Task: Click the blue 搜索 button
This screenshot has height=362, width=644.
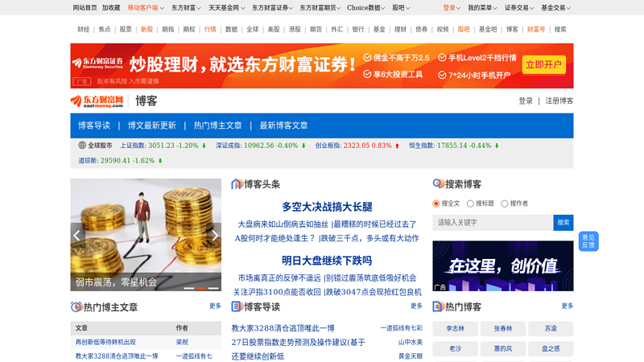Action: point(563,223)
